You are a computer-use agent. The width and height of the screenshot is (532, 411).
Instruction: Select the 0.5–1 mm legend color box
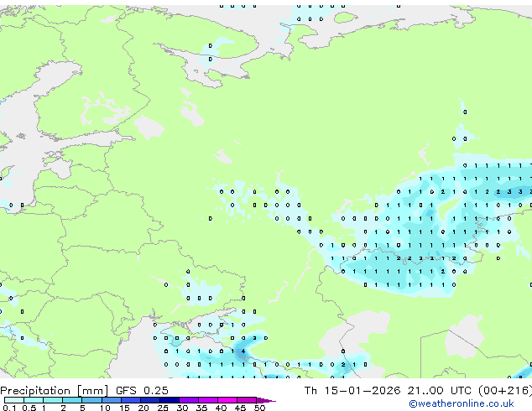click(34, 400)
